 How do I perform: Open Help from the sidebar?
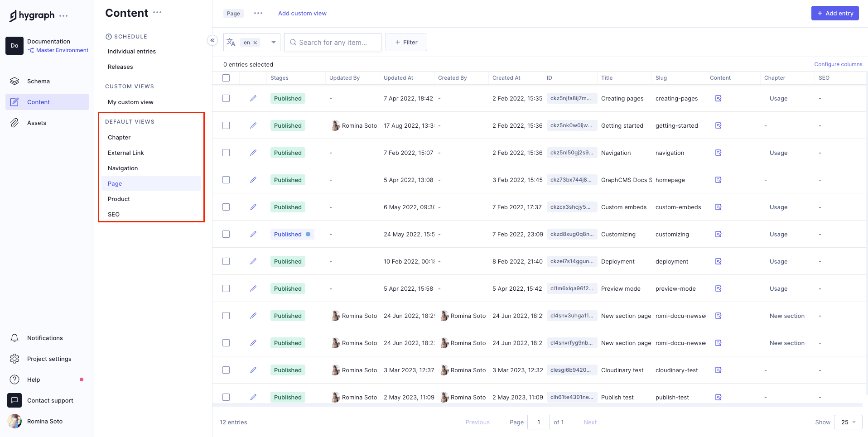(x=33, y=379)
